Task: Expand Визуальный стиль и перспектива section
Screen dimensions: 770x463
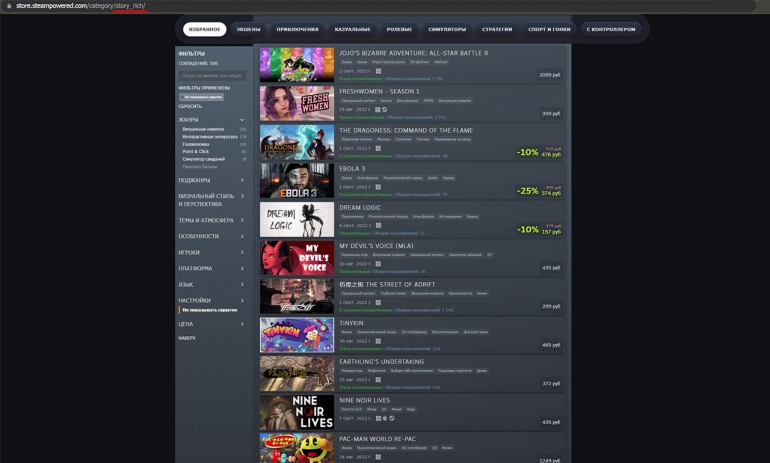Action: point(212,200)
